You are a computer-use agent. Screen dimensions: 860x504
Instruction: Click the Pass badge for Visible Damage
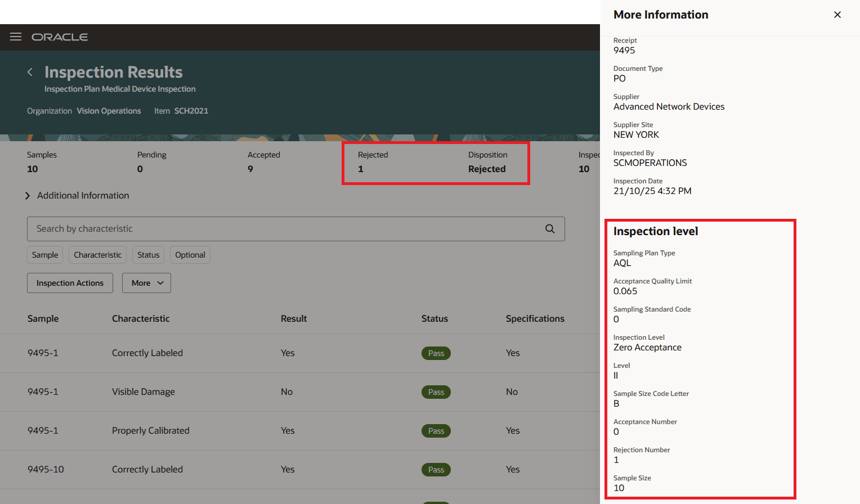pyautogui.click(x=436, y=391)
